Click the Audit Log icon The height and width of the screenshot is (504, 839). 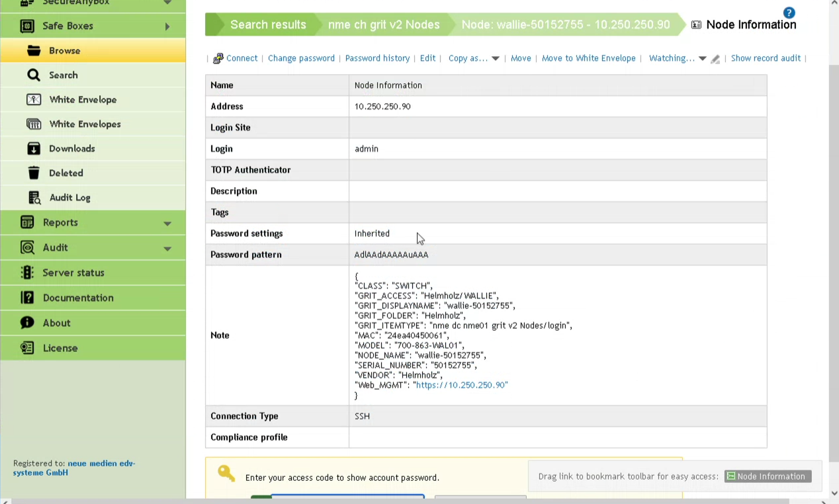(x=34, y=197)
